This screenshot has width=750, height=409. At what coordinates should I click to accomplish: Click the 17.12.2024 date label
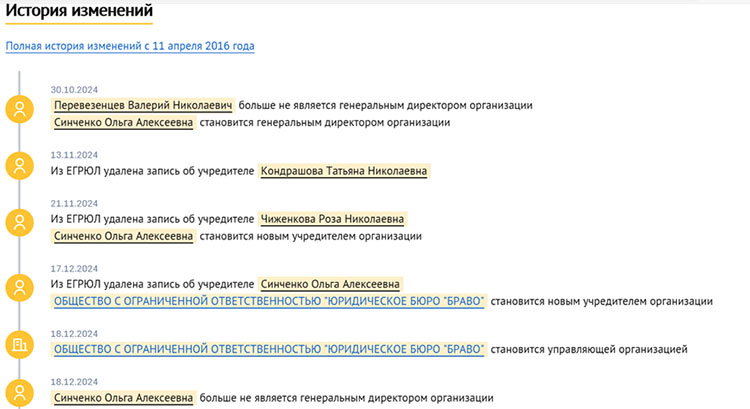coord(74,269)
